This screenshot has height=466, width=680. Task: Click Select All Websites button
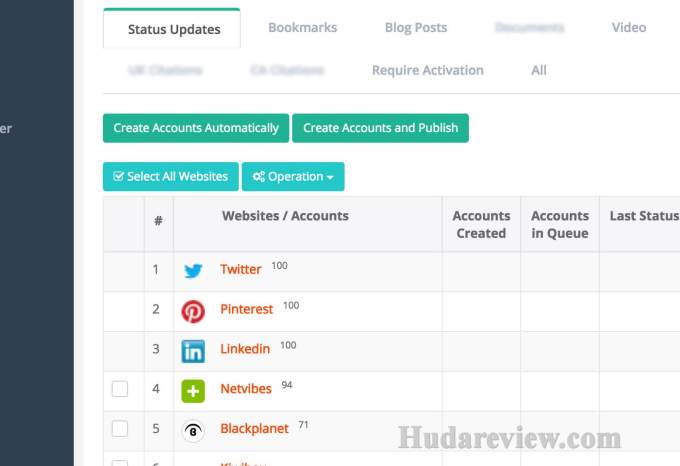170,176
